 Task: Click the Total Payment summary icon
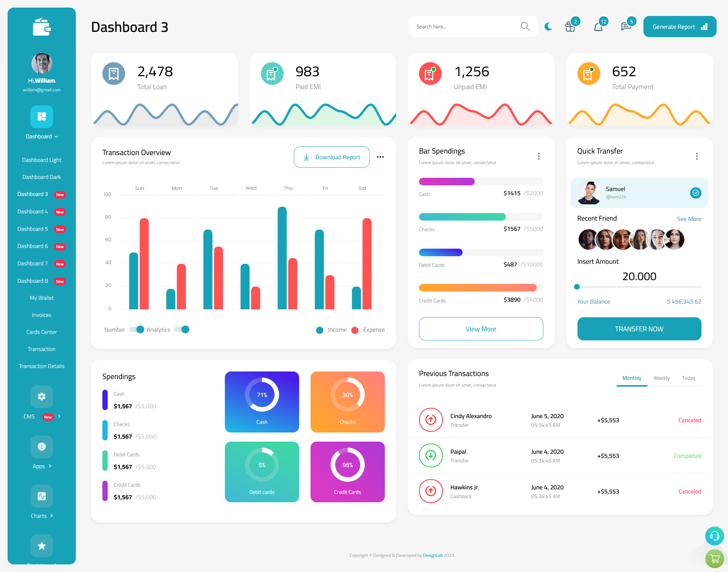[x=588, y=74]
